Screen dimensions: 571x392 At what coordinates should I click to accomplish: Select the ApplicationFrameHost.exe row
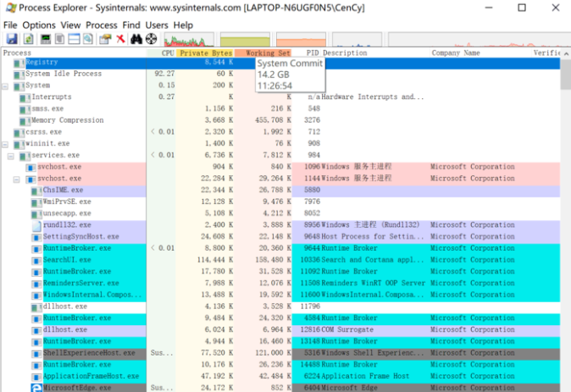(280, 377)
